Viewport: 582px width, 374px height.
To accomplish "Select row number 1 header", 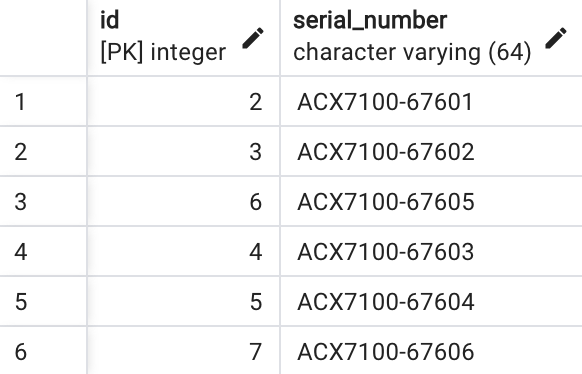I will pyautogui.click(x=43, y=102).
